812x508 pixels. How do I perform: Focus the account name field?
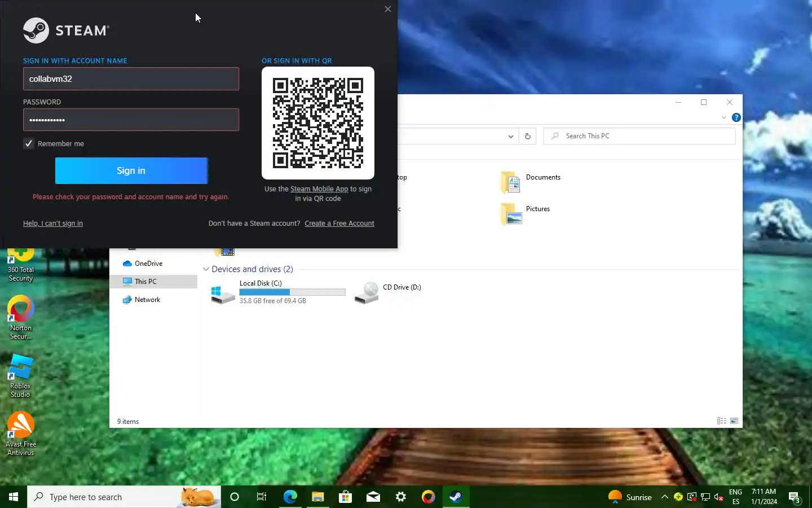coord(131,79)
